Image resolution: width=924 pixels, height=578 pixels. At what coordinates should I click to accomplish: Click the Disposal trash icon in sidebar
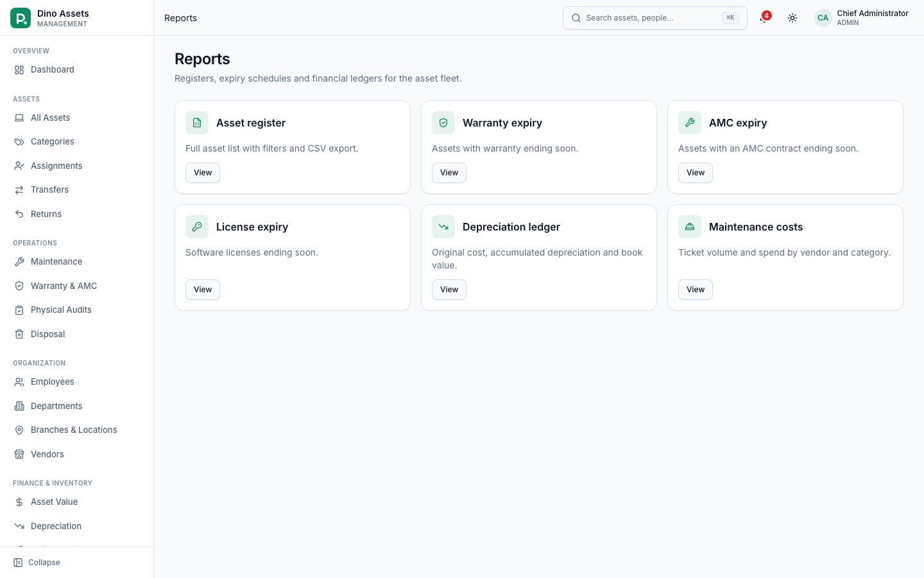19,334
